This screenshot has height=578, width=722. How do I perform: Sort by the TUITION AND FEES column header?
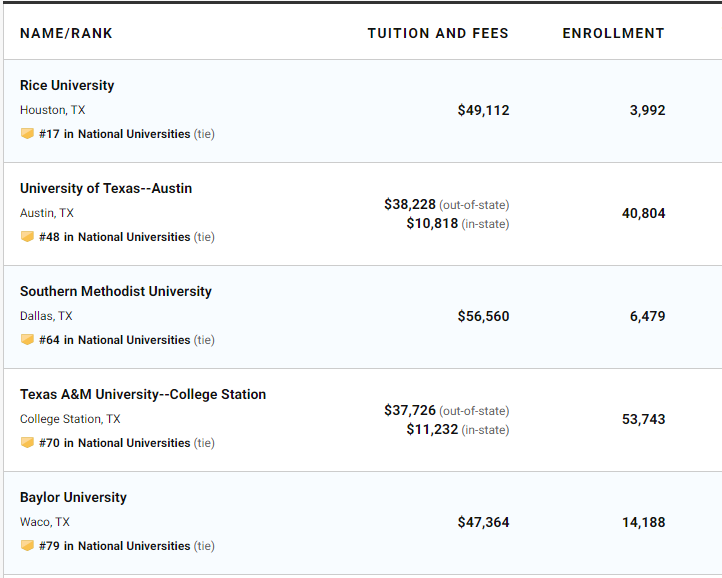tap(438, 33)
